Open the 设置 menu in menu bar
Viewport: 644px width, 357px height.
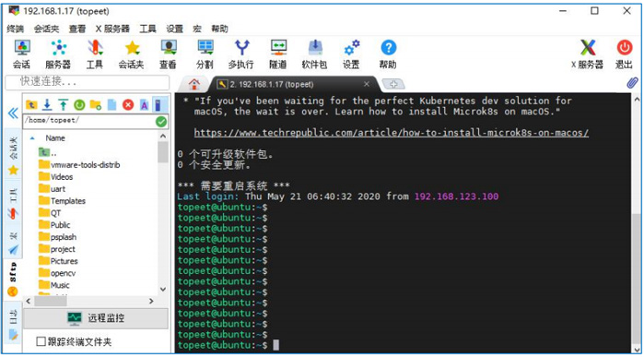click(x=174, y=29)
